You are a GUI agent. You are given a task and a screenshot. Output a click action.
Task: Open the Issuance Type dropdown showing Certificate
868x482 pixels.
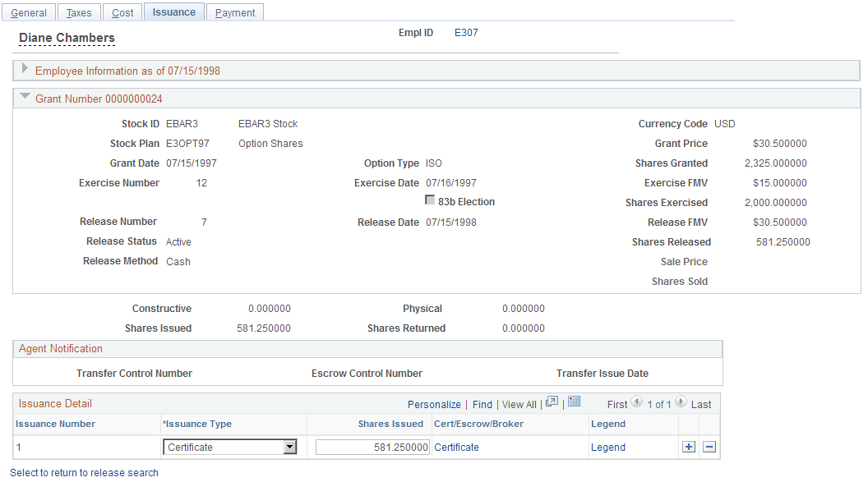click(291, 447)
